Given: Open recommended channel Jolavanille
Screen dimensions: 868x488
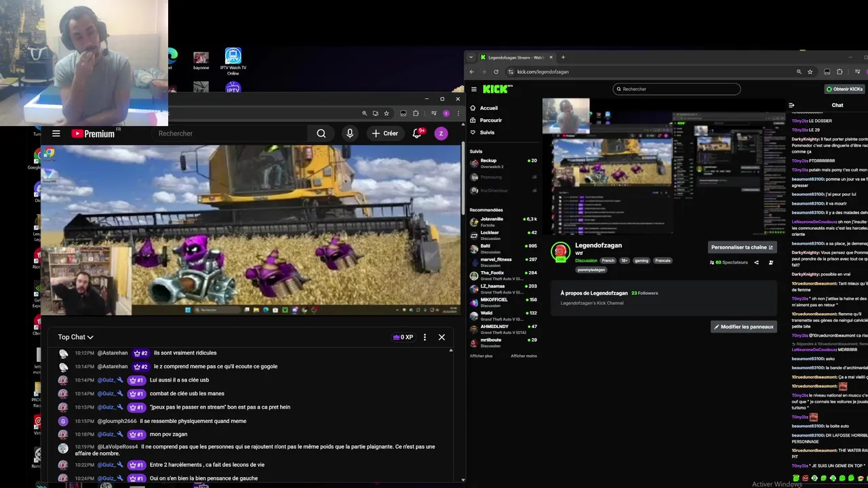Looking at the screenshot, I should point(503,222).
